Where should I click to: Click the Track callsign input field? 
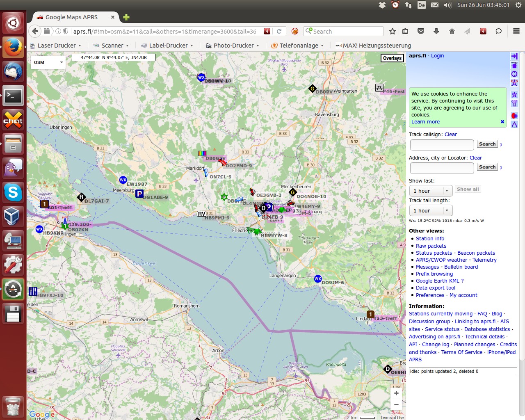[442, 145]
